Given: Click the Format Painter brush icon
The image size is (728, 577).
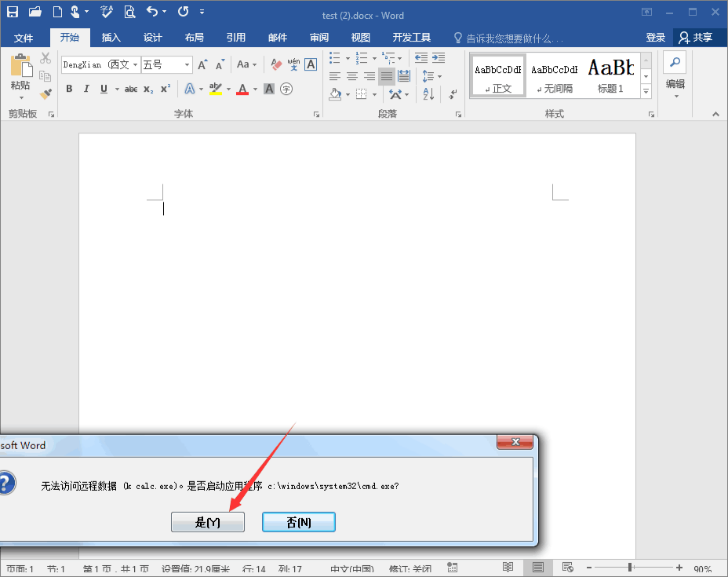Looking at the screenshot, I should [x=45, y=94].
